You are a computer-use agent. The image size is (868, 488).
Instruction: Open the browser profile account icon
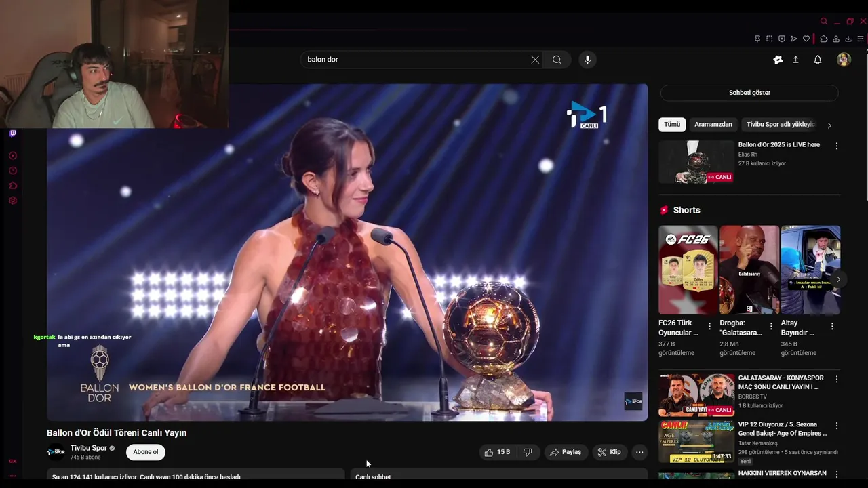coord(836,39)
